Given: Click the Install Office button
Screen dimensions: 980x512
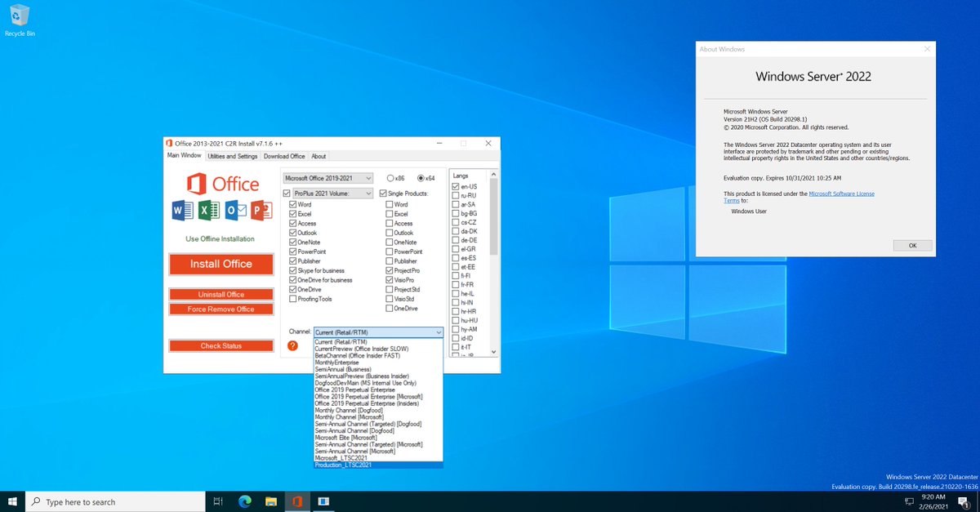Looking at the screenshot, I should 220,264.
